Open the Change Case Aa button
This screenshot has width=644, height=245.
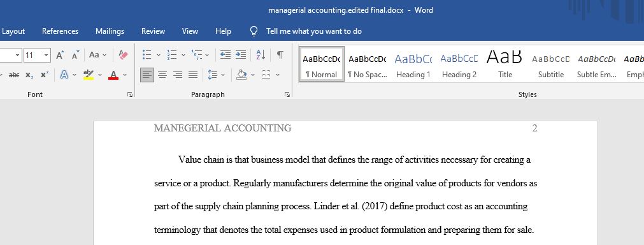(x=97, y=55)
